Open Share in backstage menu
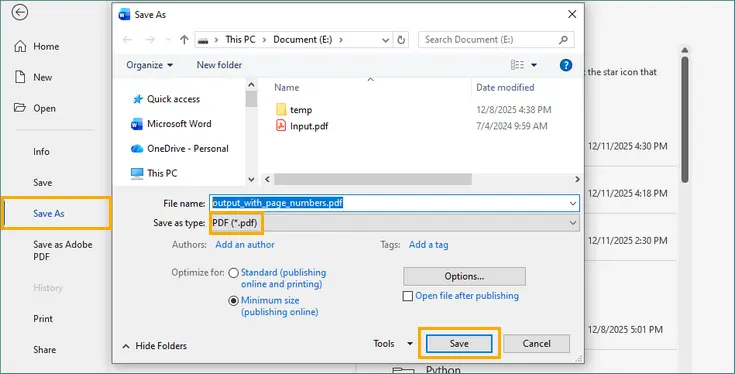Image resolution: width=735 pixels, height=374 pixels. coord(45,350)
